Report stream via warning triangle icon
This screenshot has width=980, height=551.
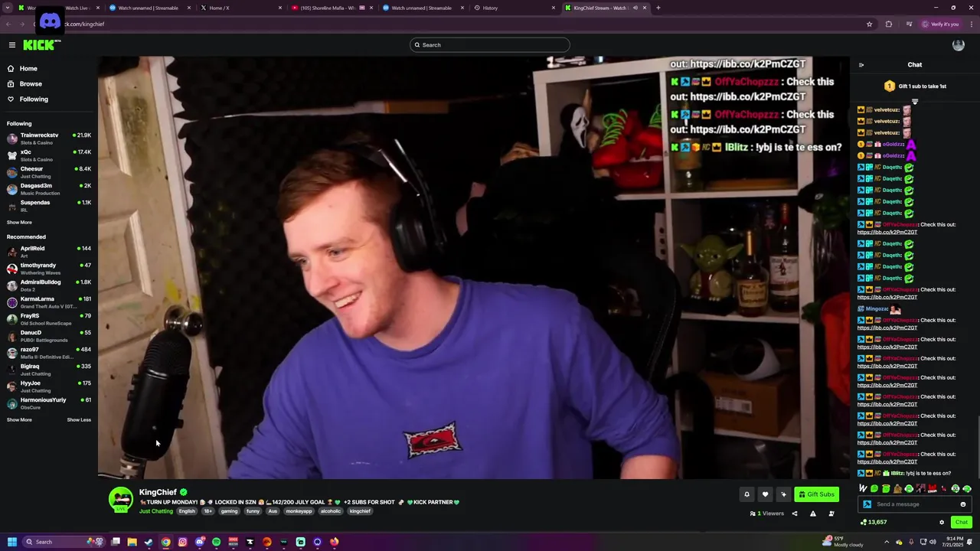click(813, 514)
